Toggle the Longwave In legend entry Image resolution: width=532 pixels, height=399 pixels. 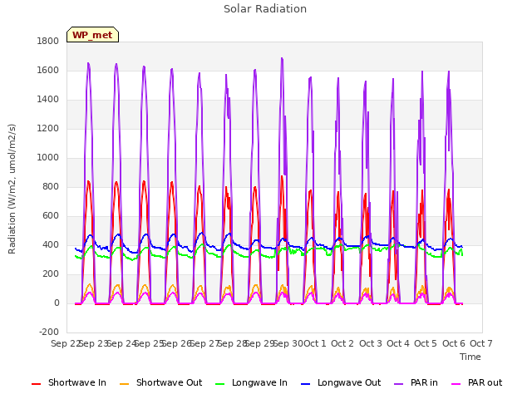251,382
